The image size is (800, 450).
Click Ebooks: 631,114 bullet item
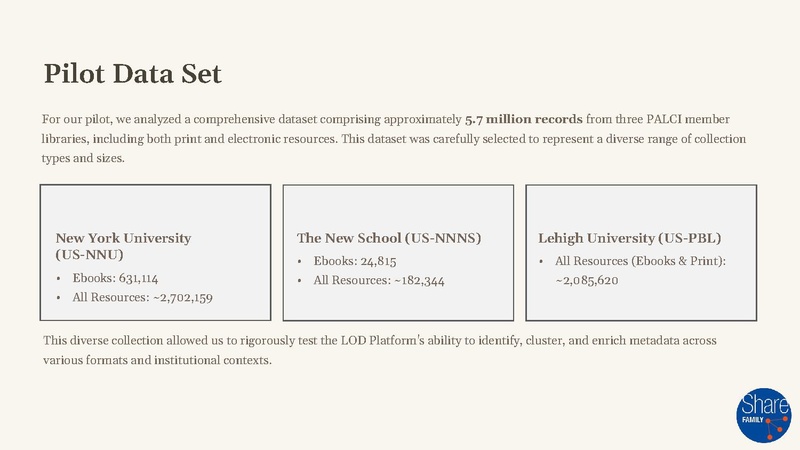click(115, 278)
